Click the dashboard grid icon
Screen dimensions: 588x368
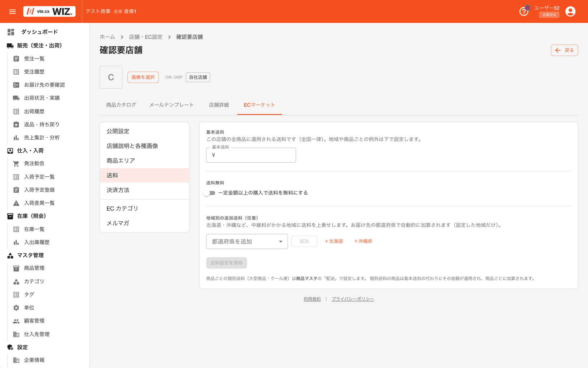[11, 32]
